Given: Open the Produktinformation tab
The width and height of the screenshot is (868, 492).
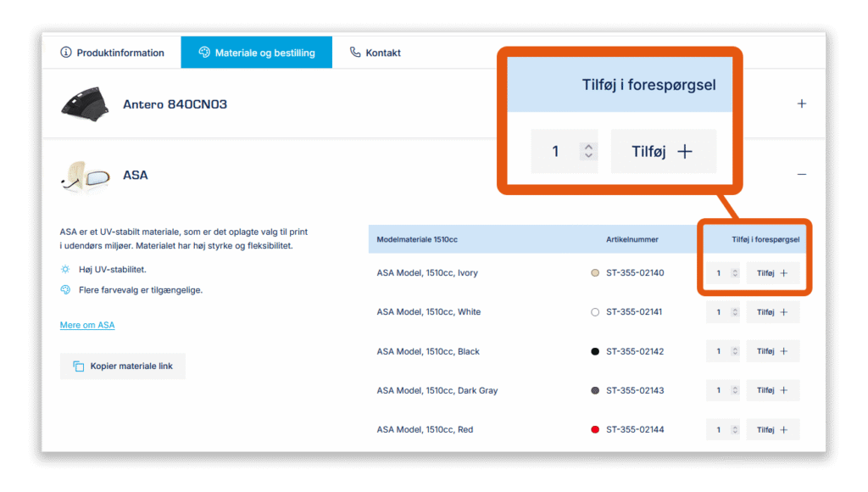Looking at the screenshot, I should coord(112,53).
